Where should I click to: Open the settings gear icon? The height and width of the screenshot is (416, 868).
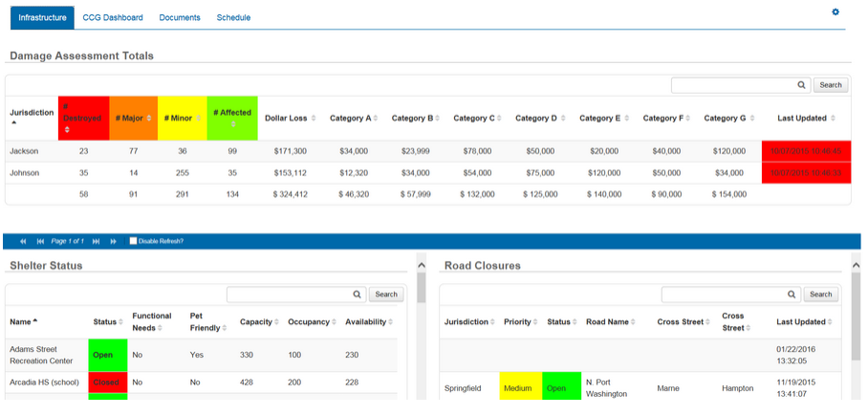click(835, 12)
